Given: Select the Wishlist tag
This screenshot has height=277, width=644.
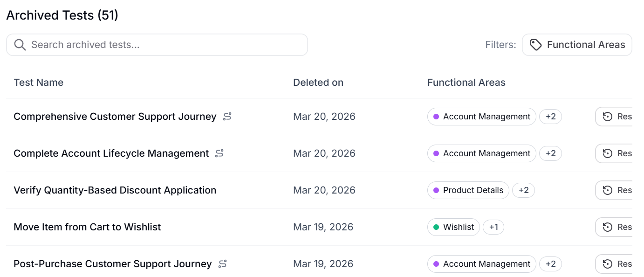Looking at the screenshot, I should (x=453, y=227).
